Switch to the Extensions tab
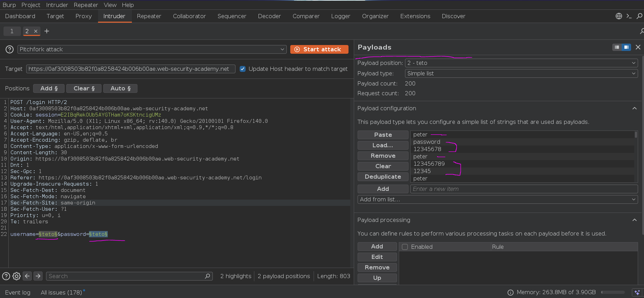The image size is (644, 298). tap(415, 16)
